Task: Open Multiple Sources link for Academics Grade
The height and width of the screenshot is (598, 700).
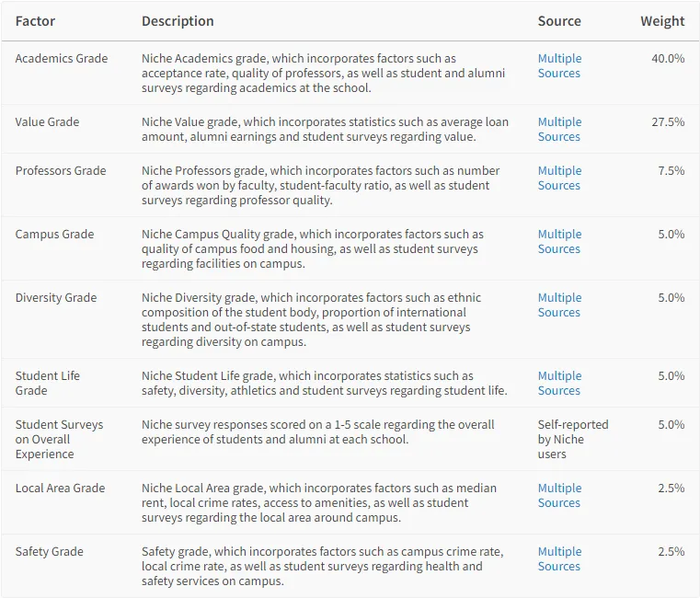Action: point(559,65)
